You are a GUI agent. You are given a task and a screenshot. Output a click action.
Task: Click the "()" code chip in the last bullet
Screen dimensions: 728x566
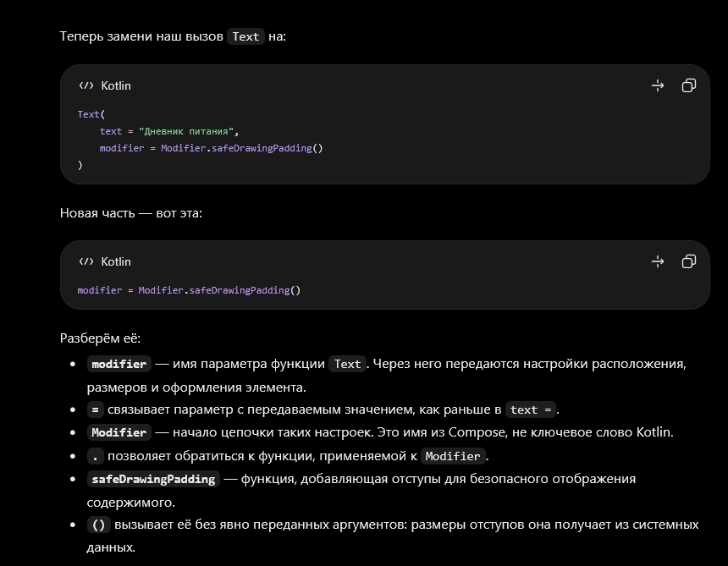[x=99, y=525]
